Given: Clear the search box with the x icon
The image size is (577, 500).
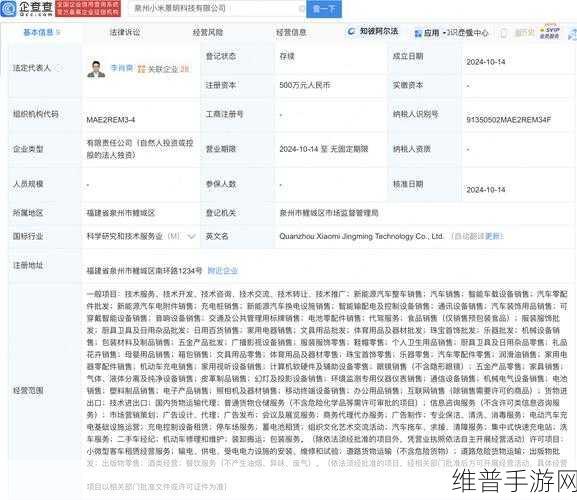Looking at the screenshot, I should [x=301, y=8].
